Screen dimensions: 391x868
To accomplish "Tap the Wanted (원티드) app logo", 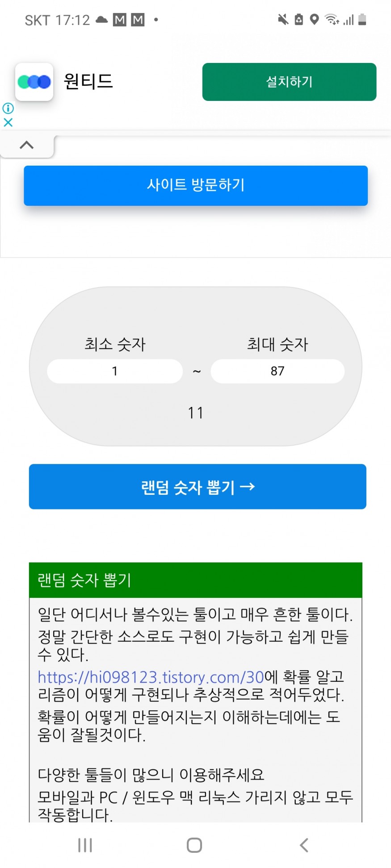I will click(34, 82).
